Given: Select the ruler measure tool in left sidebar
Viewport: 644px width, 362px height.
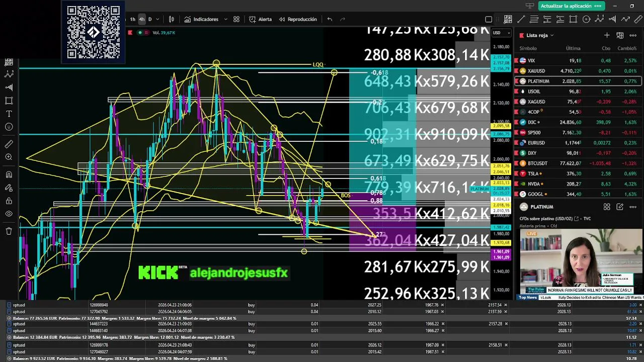Looking at the screenshot, I should (x=9, y=144).
